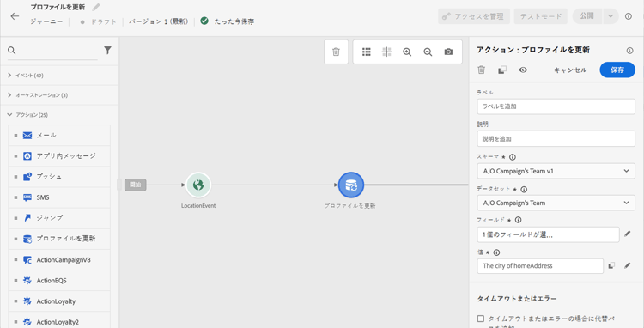644x328 pixels.
Task: Click the canvas alignment guides icon
Action: pos(386,52)
